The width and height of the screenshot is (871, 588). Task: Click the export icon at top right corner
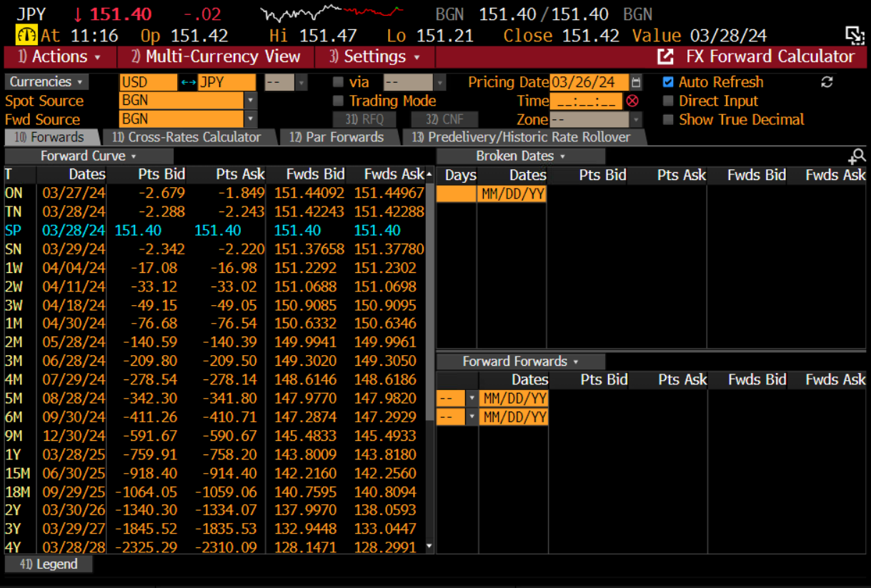pos(855,35)
